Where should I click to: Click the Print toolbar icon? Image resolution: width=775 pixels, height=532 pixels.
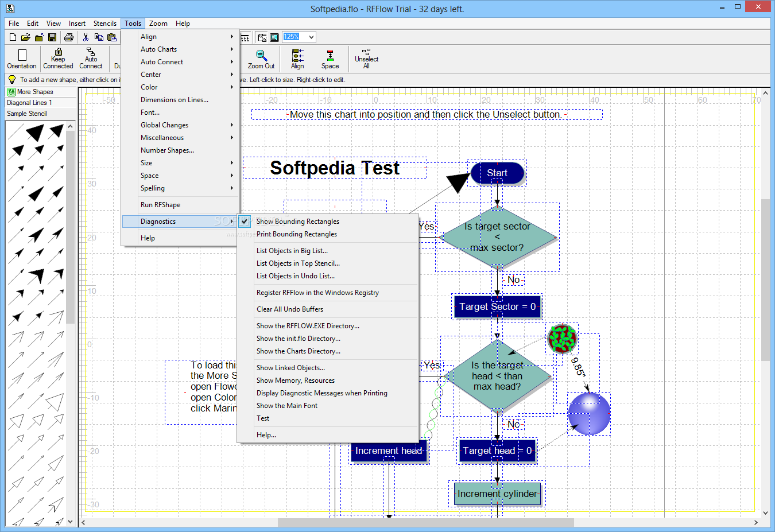[x=69, y=37]
